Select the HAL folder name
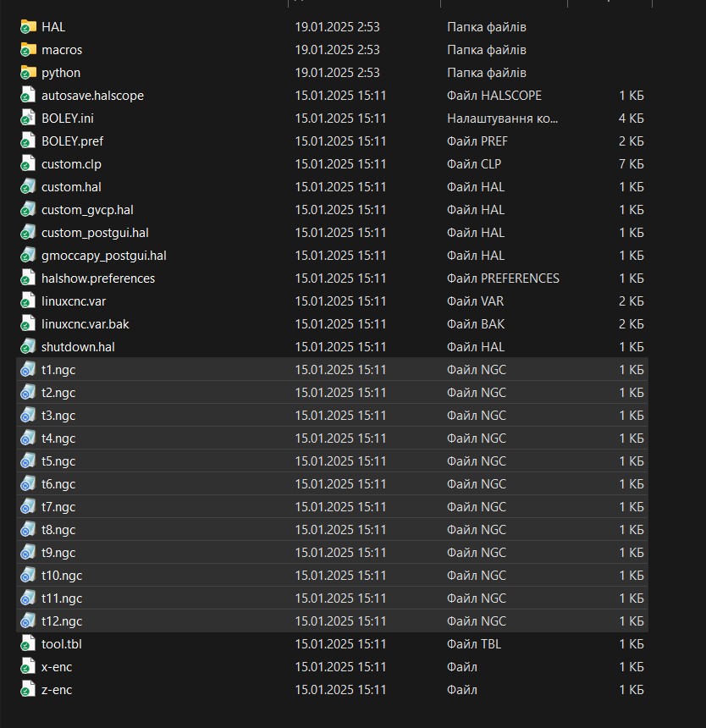The height and width of the screenshot is (728, 706). pyautogui.click(x=53, y=27)
